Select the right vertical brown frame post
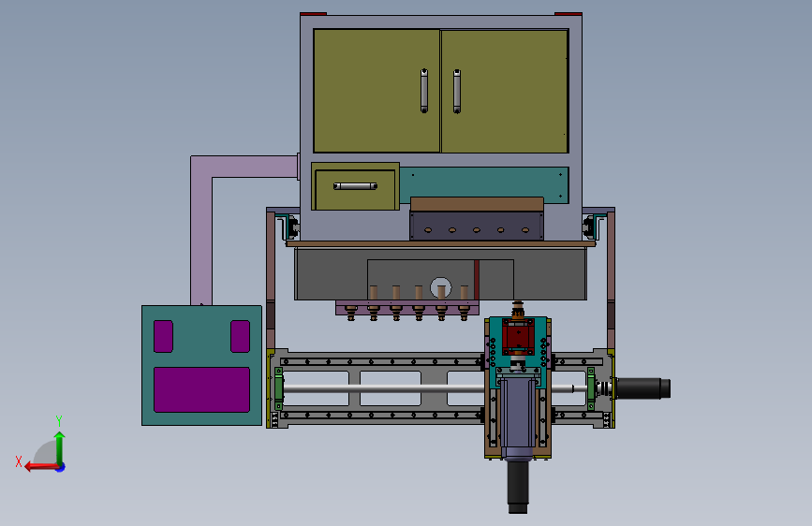Viewport: 812px width, 526px height. [611, 280]
